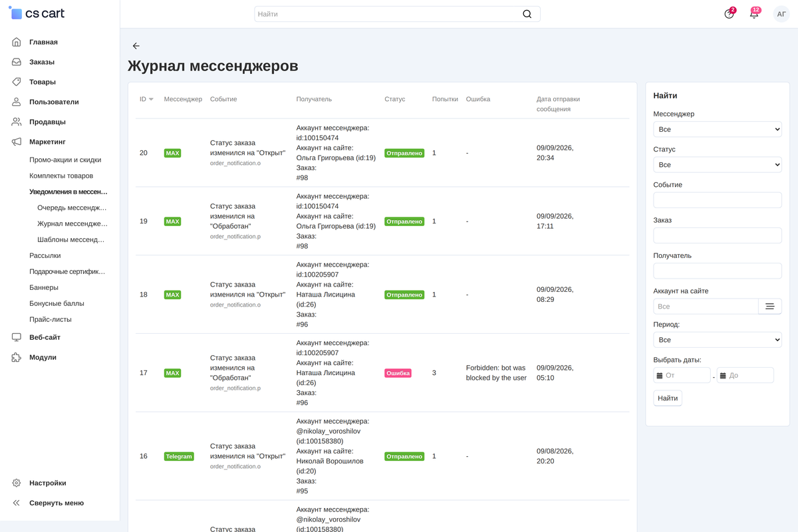Open Модули in the sidebar
The image size is (798, 532).
tap(43, 357)
